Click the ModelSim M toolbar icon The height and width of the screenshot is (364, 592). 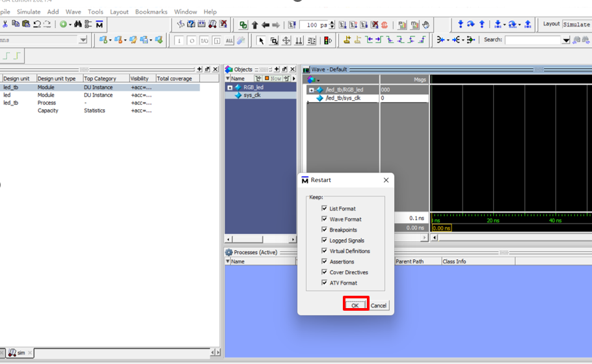coord(100,25)
